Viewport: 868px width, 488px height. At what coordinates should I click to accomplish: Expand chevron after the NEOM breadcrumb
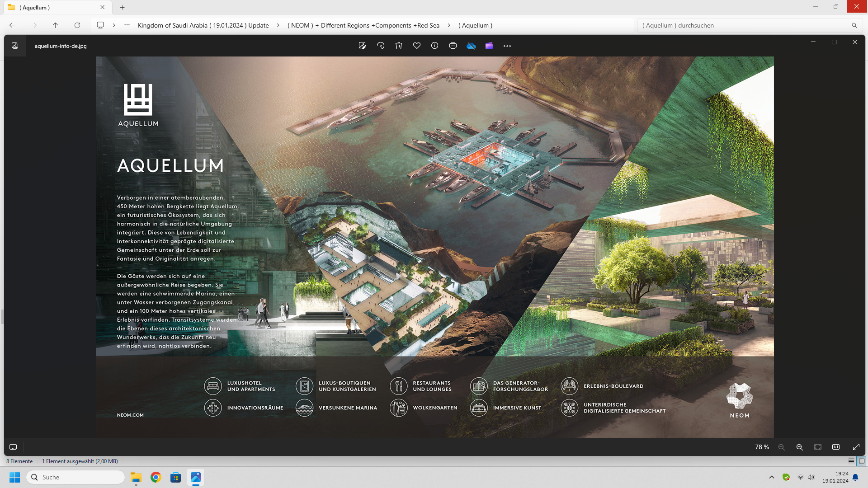click(449, 25)
